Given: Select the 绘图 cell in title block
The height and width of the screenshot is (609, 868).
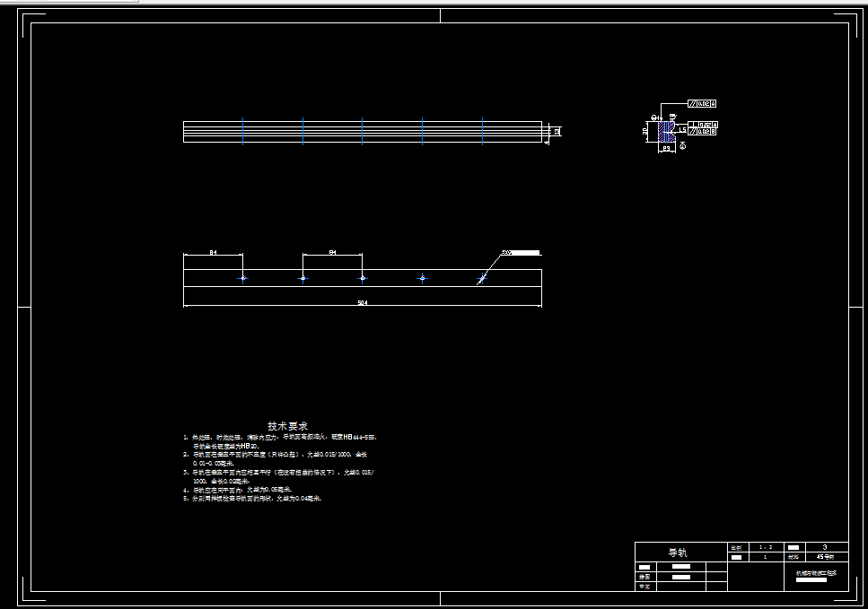Looking at the screenshot, I should [644, 577].
